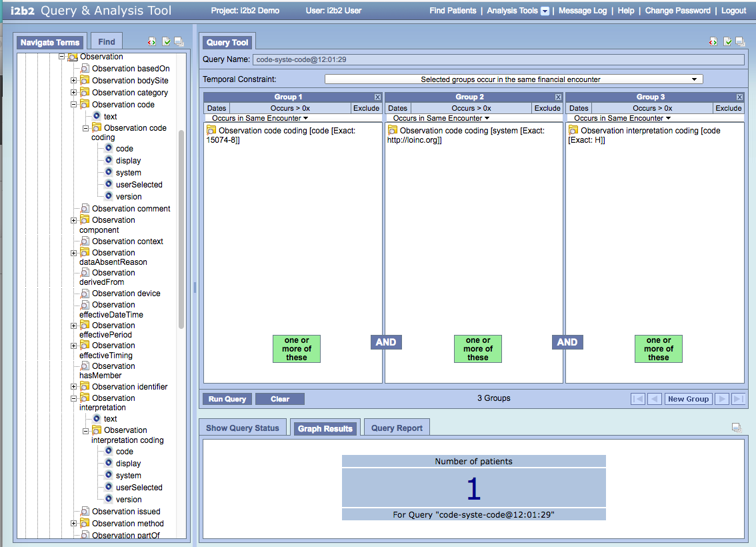Screen dimensions: 756x547
Task: Open the Temporal Constraint dropdown
Action: (513, 79)
